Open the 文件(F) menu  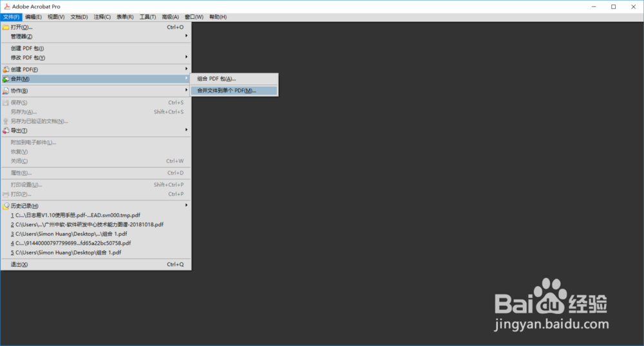(x=11, y=17)
